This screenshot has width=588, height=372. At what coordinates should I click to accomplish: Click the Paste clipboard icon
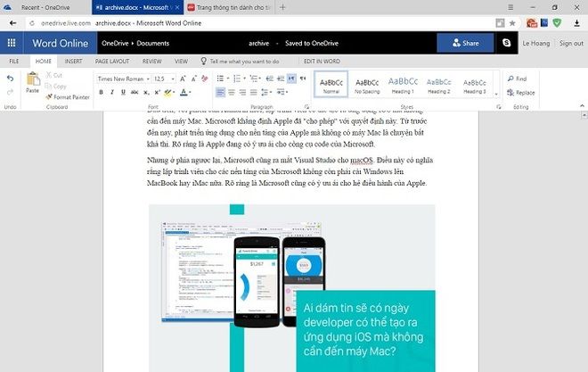(32, 81)
